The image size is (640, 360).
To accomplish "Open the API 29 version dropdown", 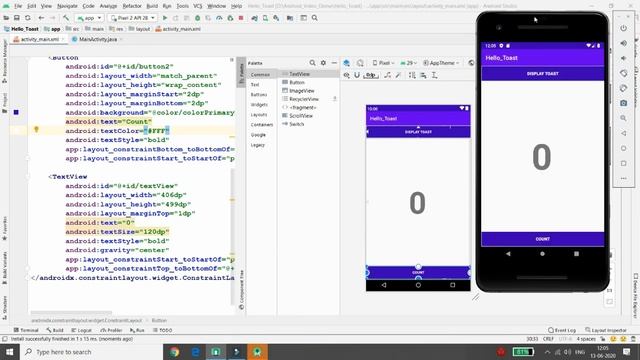I will (408, 63).
